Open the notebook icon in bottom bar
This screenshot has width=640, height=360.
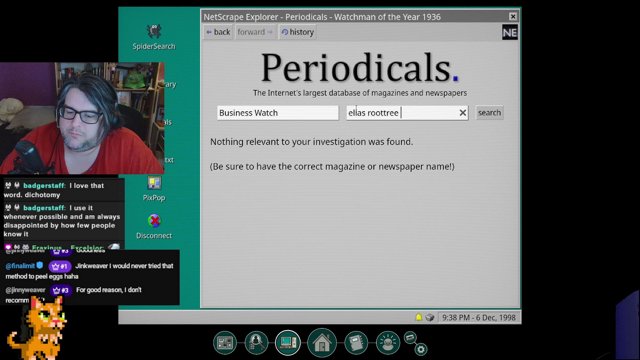click(356, 342)
